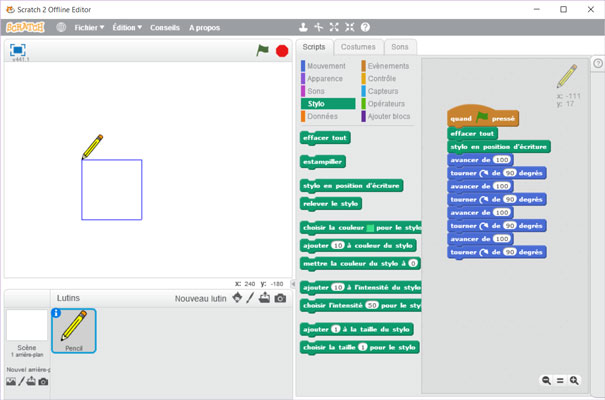
Task: Click the color swatch in pen color block
Action: 373,229
